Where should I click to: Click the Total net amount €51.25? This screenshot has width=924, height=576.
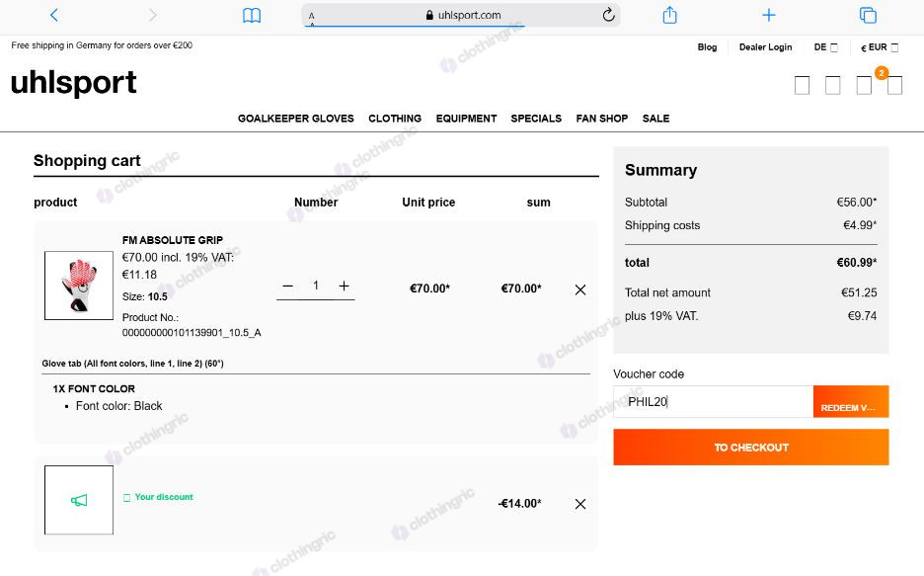click(x=859, y=292)
